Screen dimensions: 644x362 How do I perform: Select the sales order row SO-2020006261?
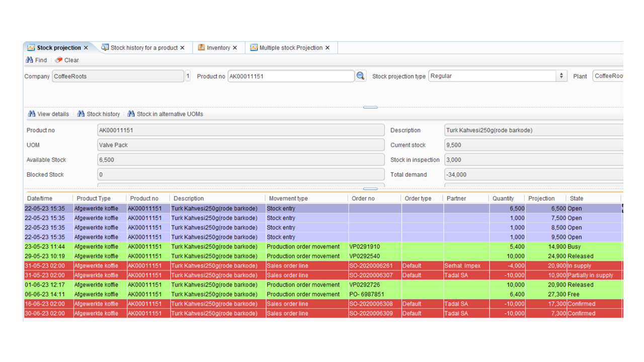click(x=323, y=265)
